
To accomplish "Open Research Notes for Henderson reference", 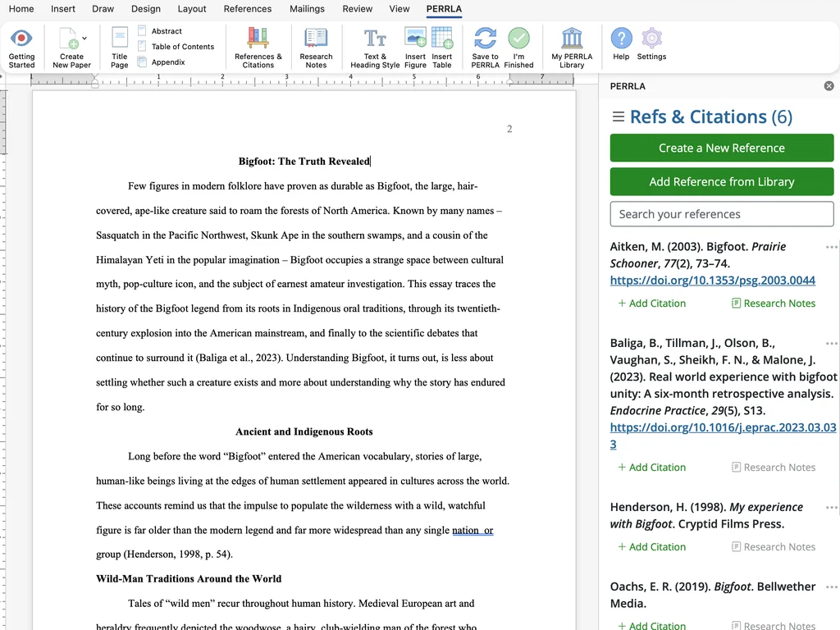I will tap(774, 546).
